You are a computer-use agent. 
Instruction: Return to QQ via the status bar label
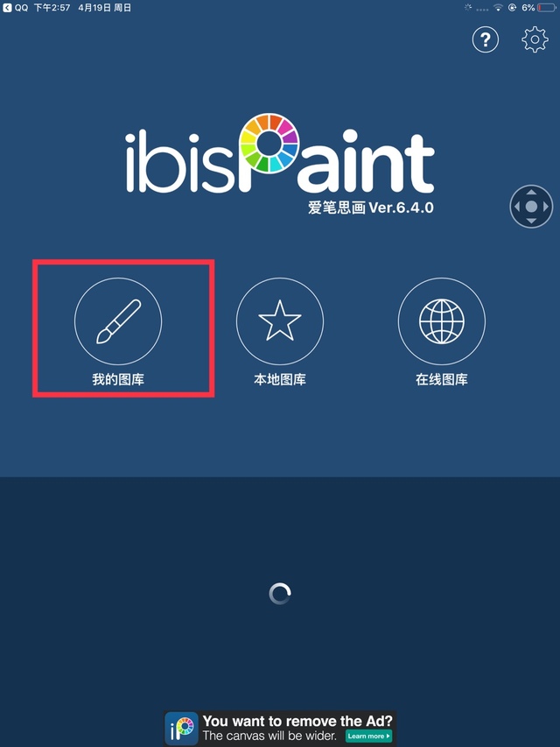click(21, 8)
